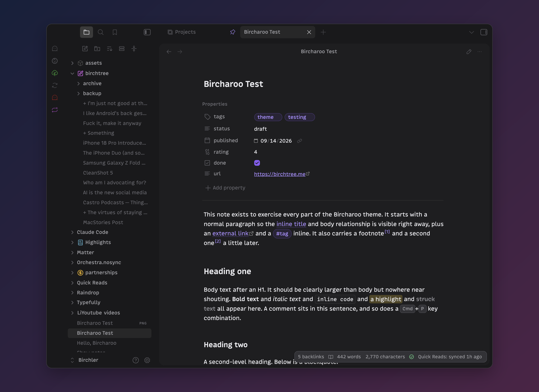Screen dimensions: 539x392
Task: Switch to editing mode with pencil icon
Action: tap(469, 52)
